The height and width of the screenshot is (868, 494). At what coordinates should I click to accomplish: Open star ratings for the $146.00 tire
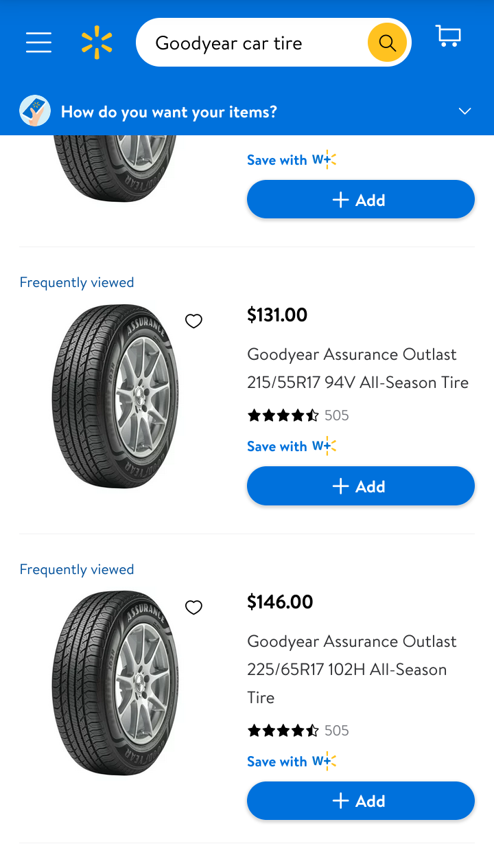pyautogui.click(x=283, y=731)
